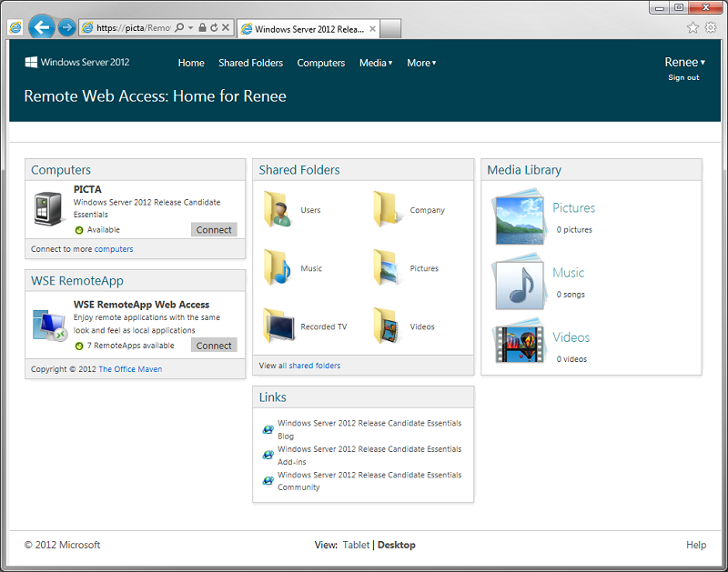Open Favorites with the star icon
728x572 pixels.
[693, 28]
